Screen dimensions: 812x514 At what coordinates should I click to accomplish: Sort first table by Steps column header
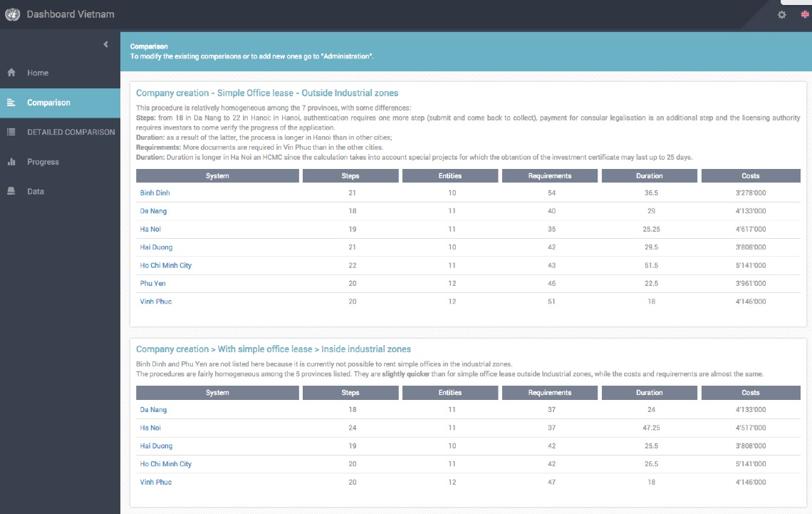pos(350,175)
